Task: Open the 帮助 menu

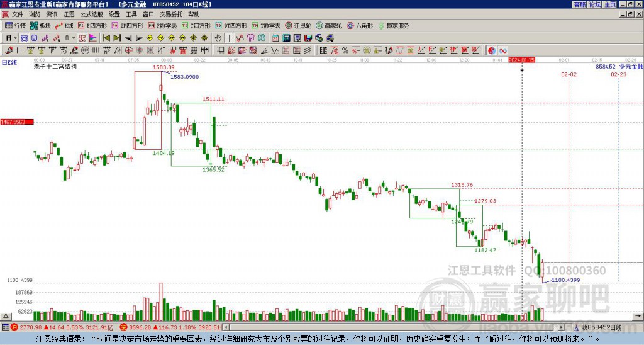Action: [194, 14]
